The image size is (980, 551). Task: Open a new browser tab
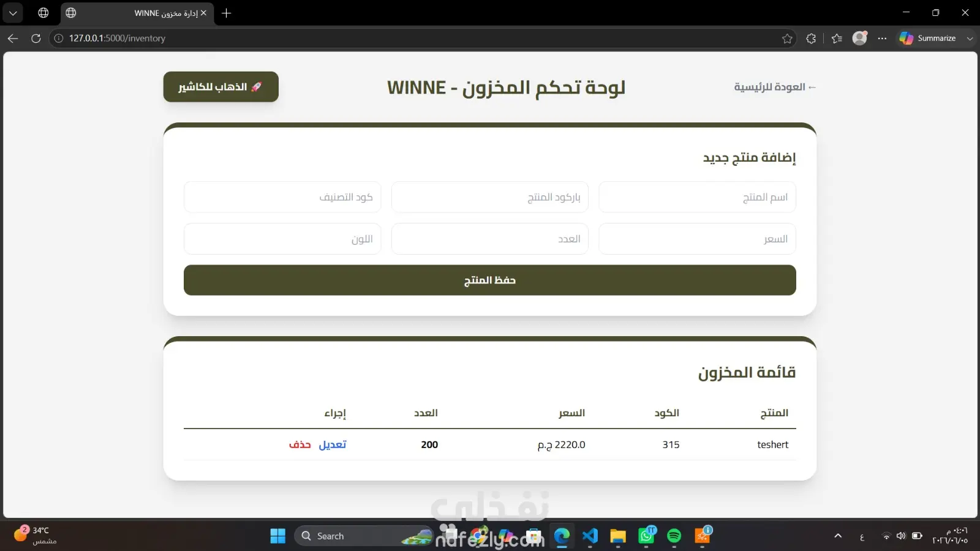click(227, 13)
